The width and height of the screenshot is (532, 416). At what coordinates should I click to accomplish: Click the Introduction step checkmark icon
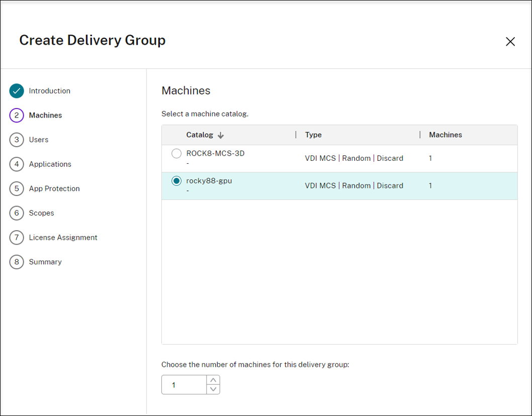tap(16, 91)
